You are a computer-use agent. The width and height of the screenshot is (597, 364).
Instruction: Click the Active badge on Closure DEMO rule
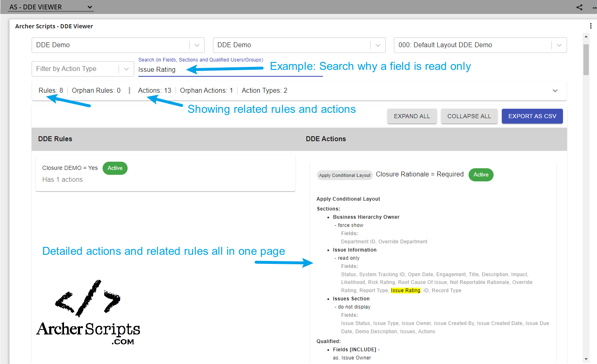(115, 168)
